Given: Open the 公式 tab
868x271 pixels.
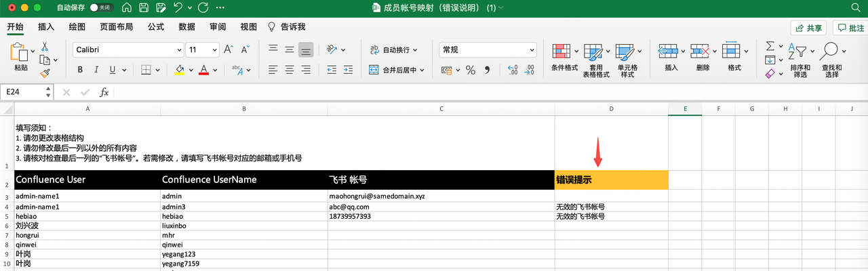Looking at the screenshot, I should 155,27.
